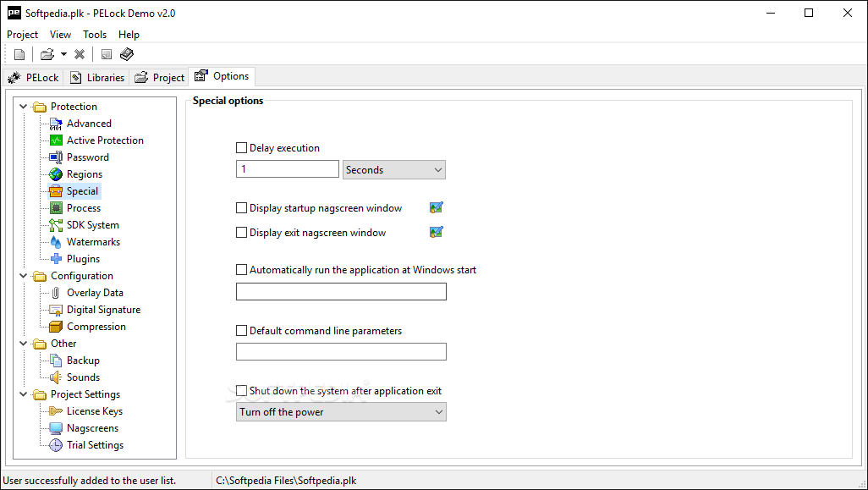This screenshot has width=868, height=490.
Task: Click the Softpedia.plk path in status bar
Action: tap(286, 481)
